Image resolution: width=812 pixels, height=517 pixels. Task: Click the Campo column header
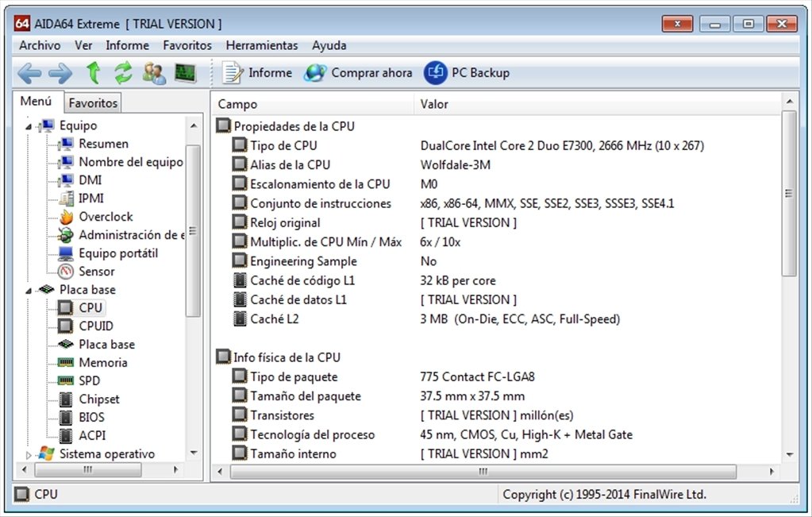point(312,104)
